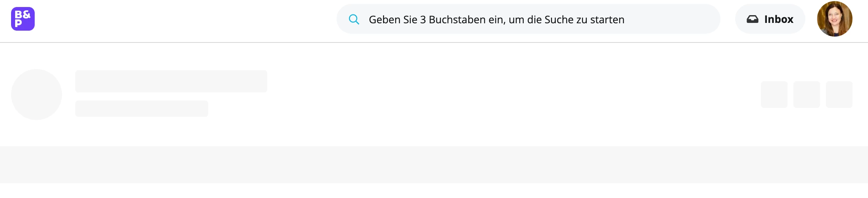
Task: Click the circular loading avatar placeholder
Action: click(37, 95)
